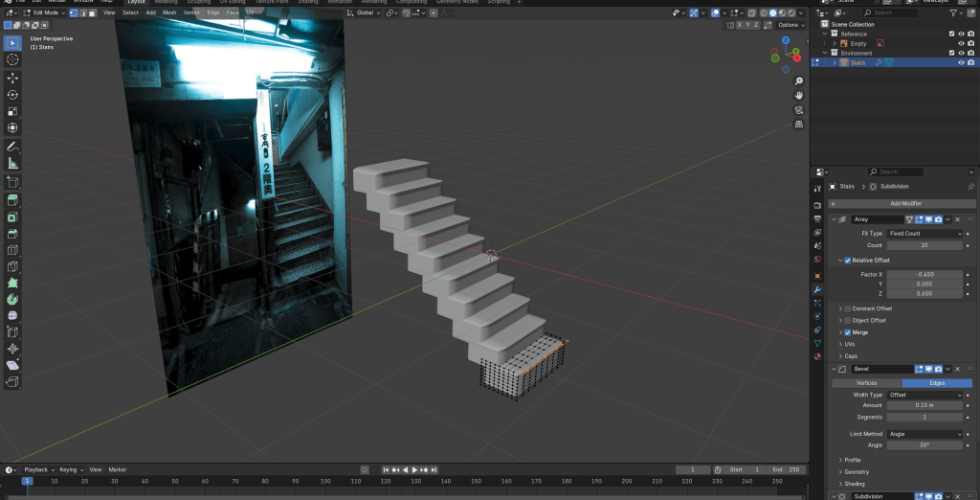Open the Limit Method Angle dropdown
This screenshot has width=980, height=500.
pyautogui.click(x=924, y=434)
